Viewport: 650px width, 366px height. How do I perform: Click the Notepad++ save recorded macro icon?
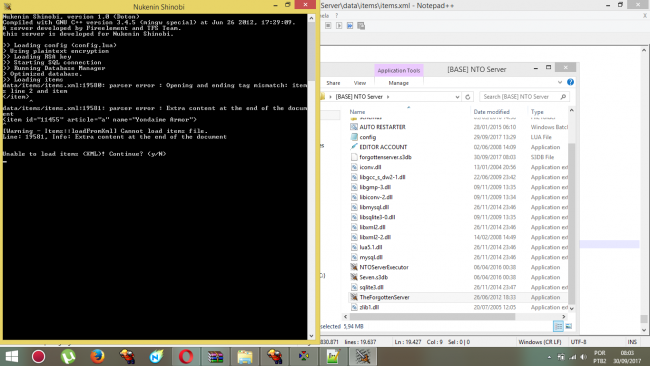pos(361,26)
